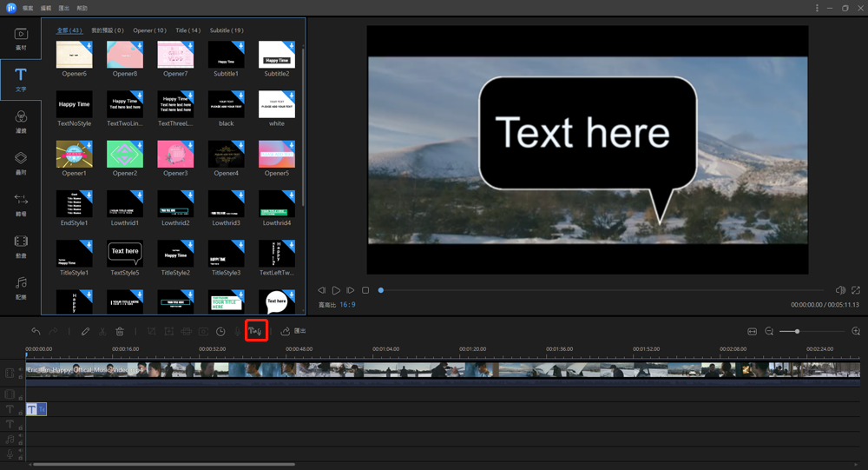
Task: Open the Overlays panel in the sidebar
Action: (21, 163)
